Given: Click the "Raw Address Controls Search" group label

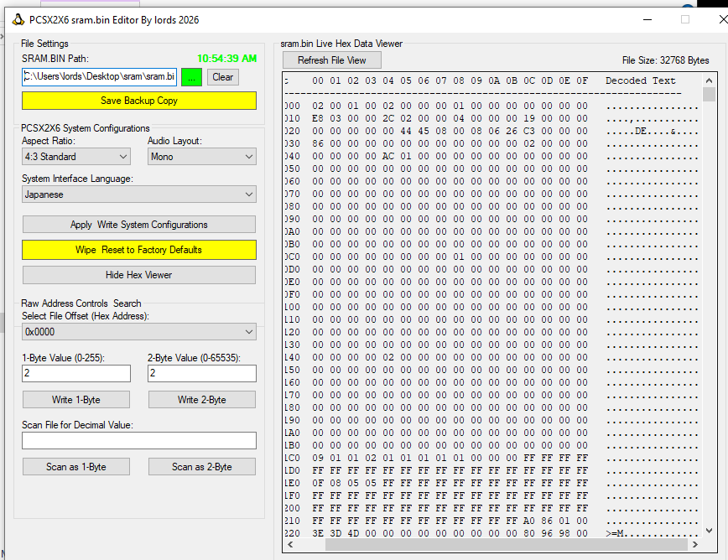Looking at the screenshot, I should coord(81,303).
